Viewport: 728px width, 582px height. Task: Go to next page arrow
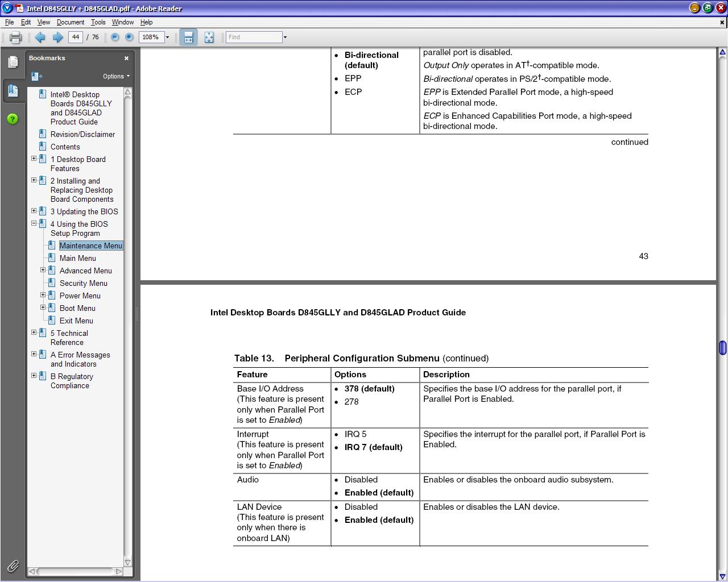tap(57, 37)
